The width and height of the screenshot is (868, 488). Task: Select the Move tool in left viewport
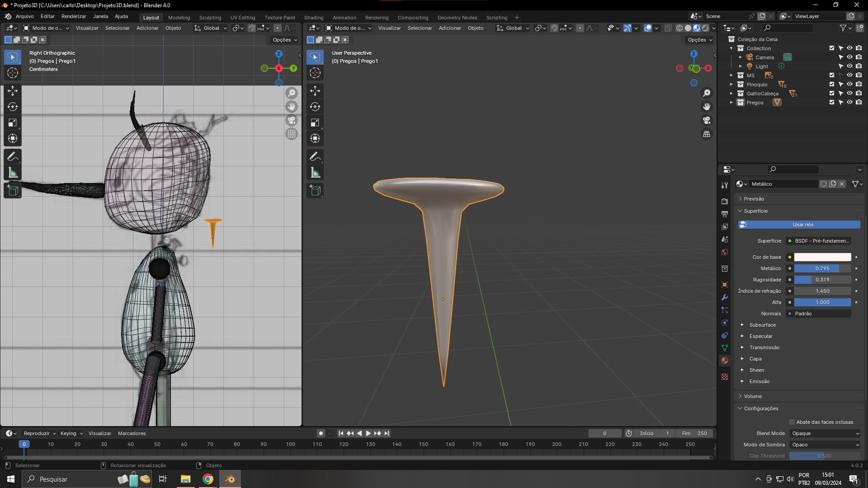tap(13, 91)
